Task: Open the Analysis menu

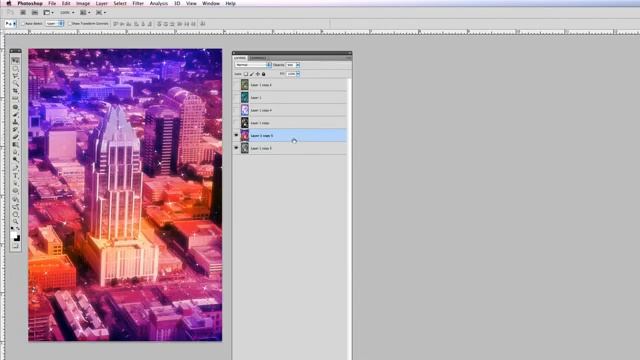Action: point(159,3)
